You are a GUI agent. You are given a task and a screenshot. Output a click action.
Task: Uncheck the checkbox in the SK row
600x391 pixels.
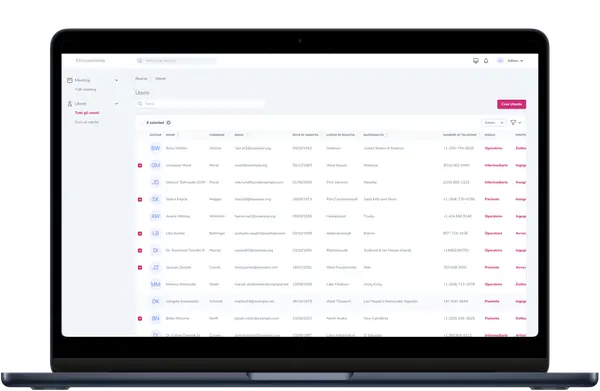point(140,199)
